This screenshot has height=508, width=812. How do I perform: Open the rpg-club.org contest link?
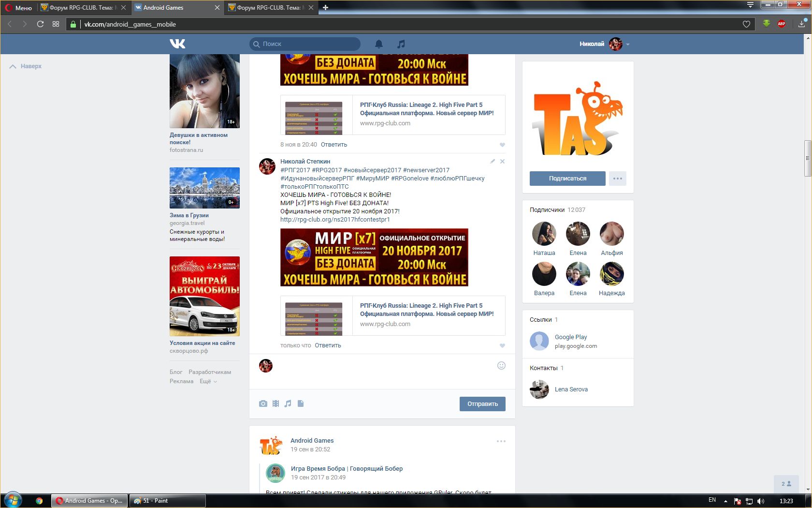point(335,220)
